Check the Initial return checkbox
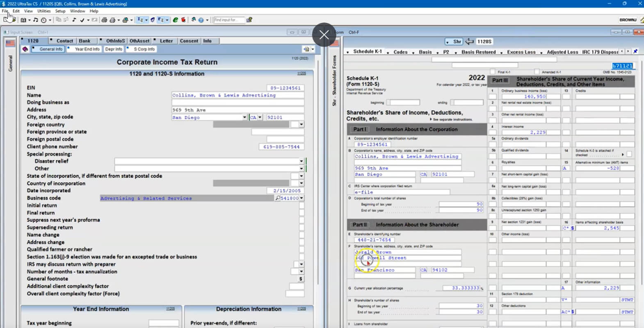 (x=301, y=205)
